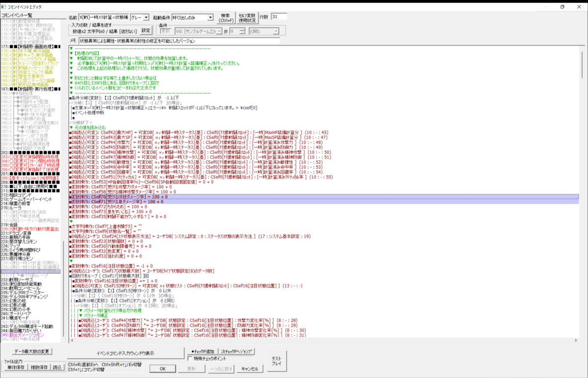Screen dimensions: 588x378
Task: Click the キャンセル button
Action: (x=249, y=369)
